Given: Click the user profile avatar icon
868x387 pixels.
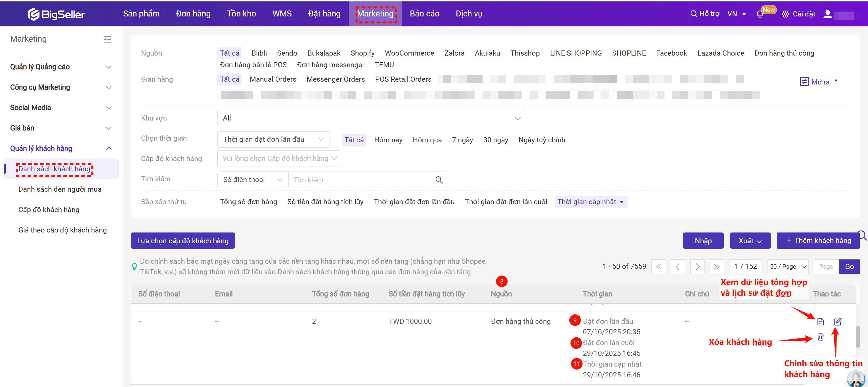Looking at the screenshot, I should tap(827, 14).
